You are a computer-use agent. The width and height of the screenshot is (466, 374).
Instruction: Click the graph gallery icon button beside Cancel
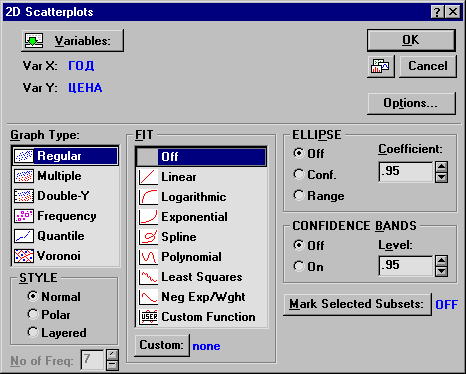[381, 66]
